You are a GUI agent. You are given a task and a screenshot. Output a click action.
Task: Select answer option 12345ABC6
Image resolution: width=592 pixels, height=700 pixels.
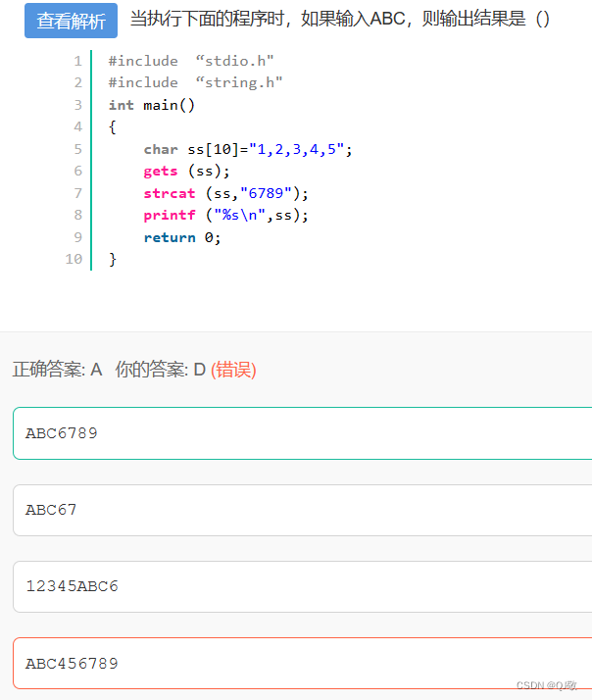tap(302, 586)
